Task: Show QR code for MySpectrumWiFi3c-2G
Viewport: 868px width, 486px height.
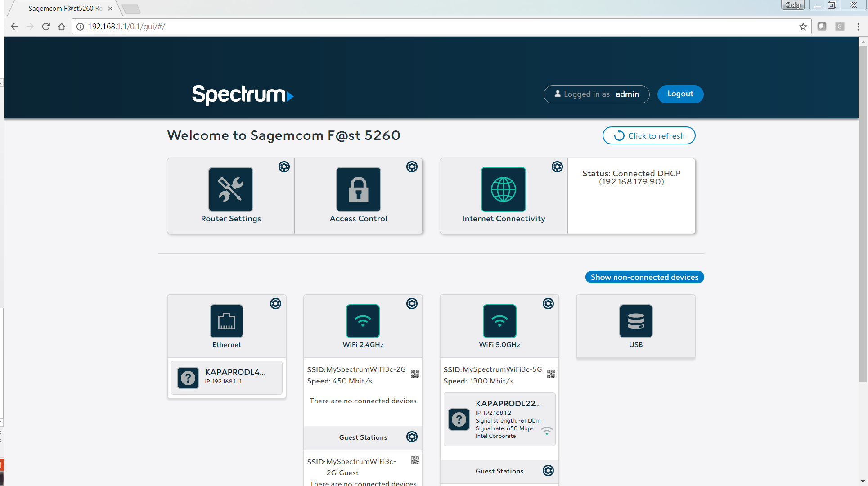Action: [415, 374]
